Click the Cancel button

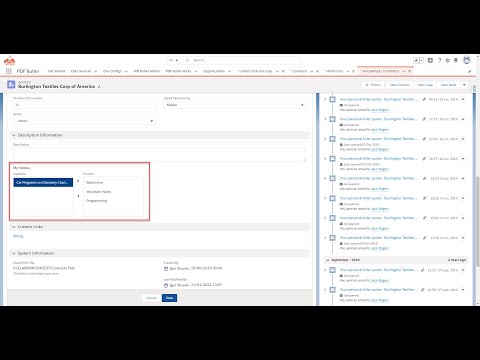[x=151, y=298]
